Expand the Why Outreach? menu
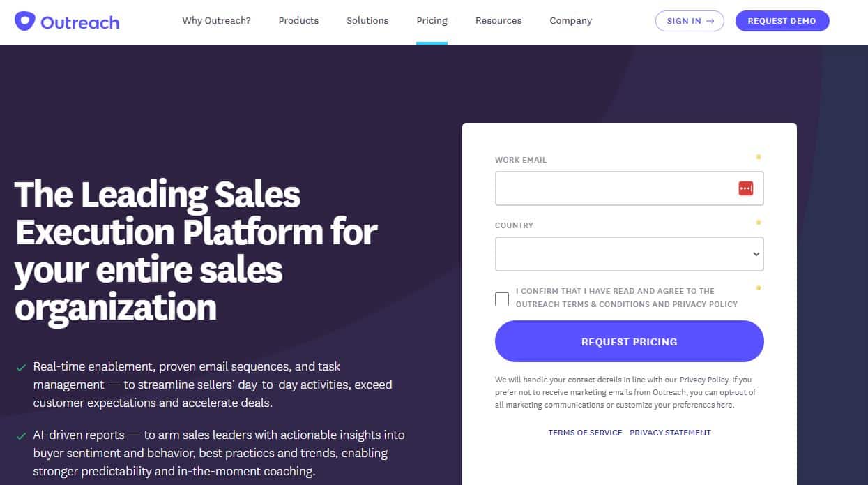 pyautogui.click(x=216, y=21)
